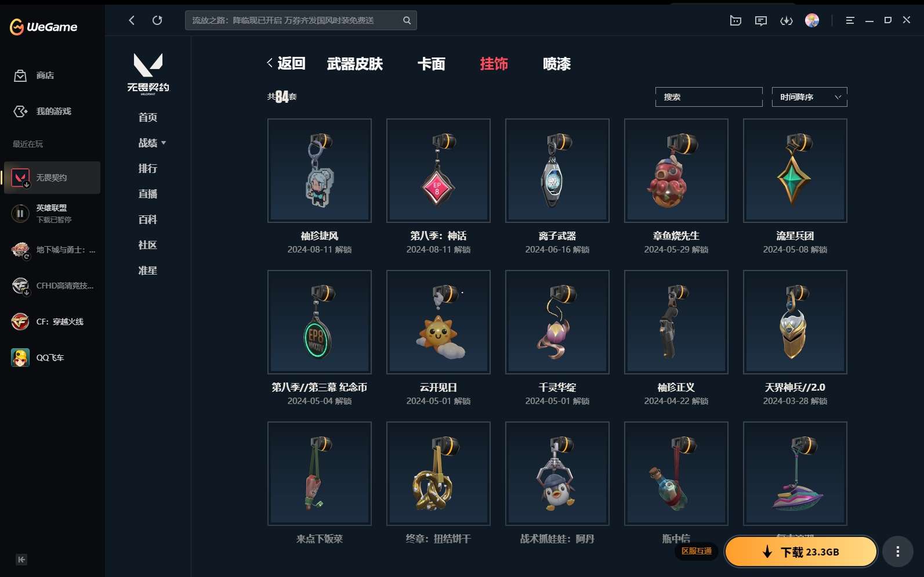Click the refresh icon in the top bar

pyautogui.click(x=157, y=20)
